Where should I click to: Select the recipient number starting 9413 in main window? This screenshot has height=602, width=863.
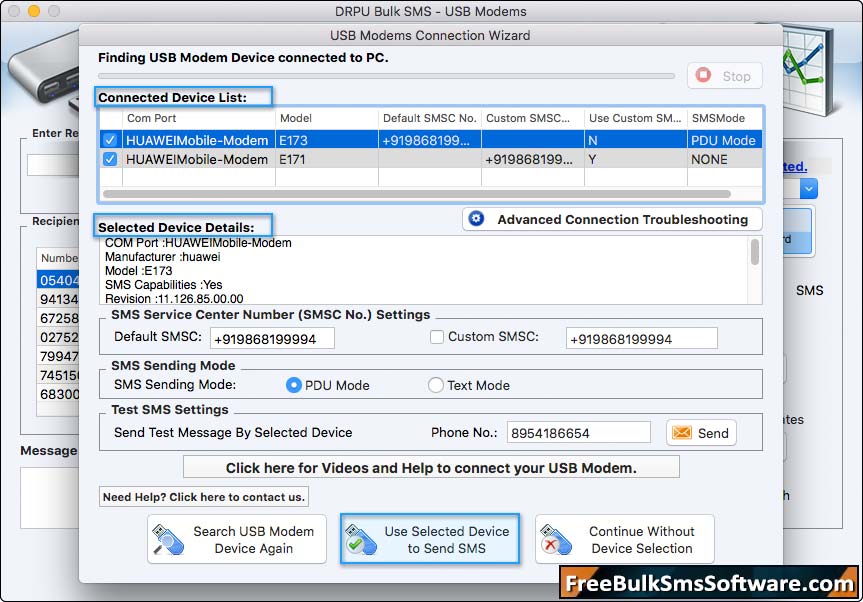pyautogui.click(x=58, y=299)
